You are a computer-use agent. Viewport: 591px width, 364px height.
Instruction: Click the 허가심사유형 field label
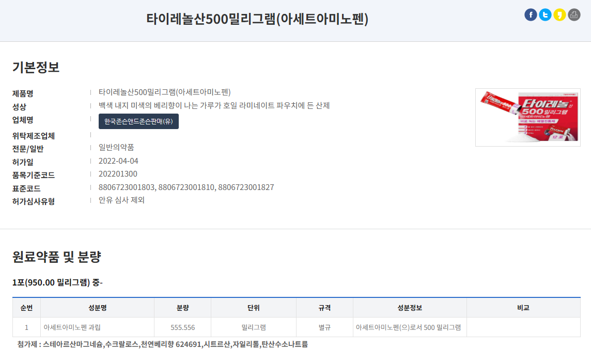34,201
